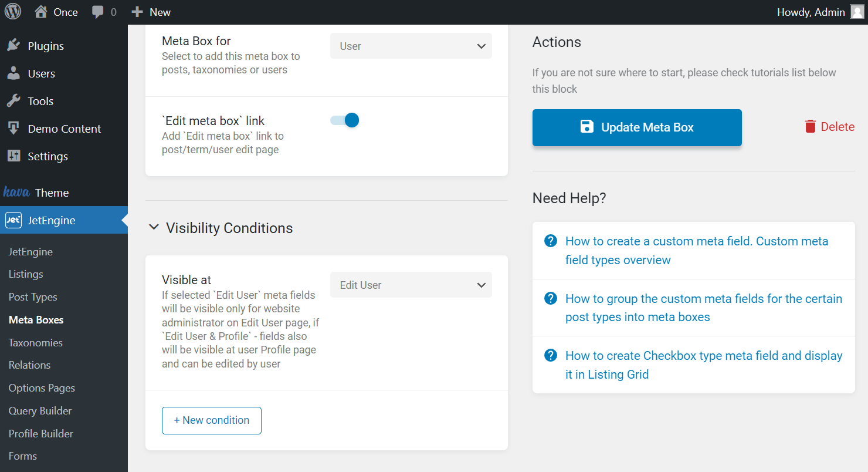This screenshot has height=472, width=868.
Task: Open the Visible at dropdown
Action: [411, 285]
